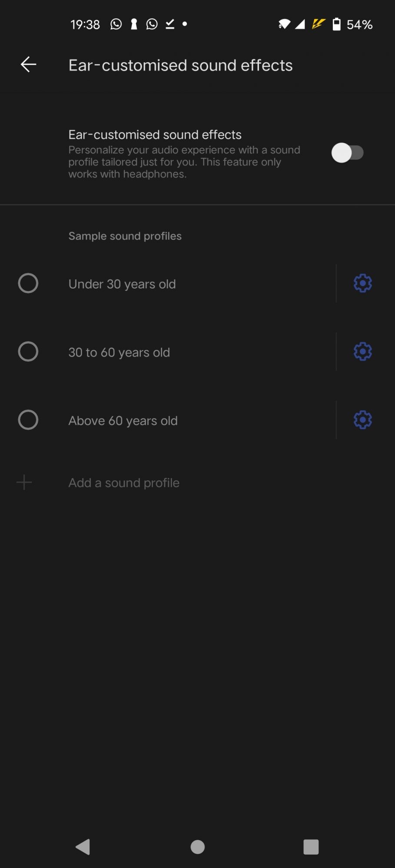
Task: Select 30 to 60 years old radio button
Action: [28, 352]
